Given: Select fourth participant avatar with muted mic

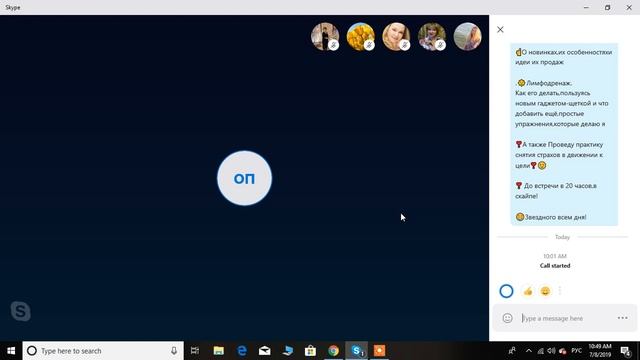Looking at the screenshot, I should pos(432,37).
